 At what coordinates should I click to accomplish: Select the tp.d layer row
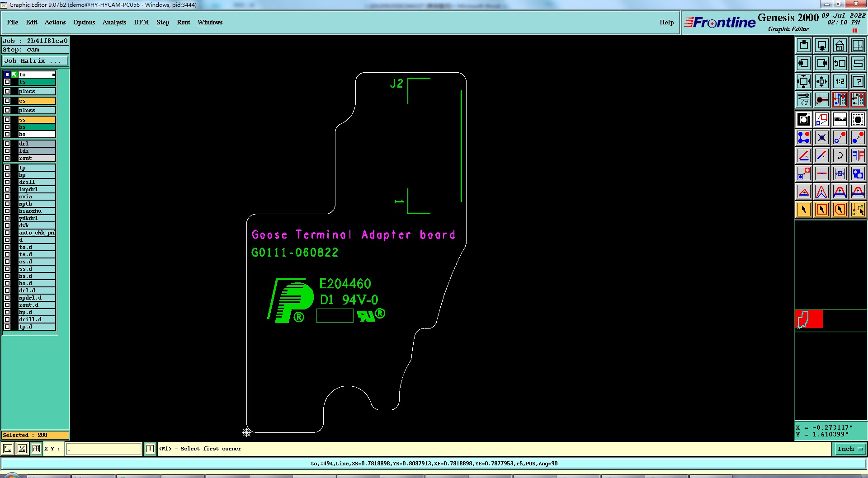(37, 327)
